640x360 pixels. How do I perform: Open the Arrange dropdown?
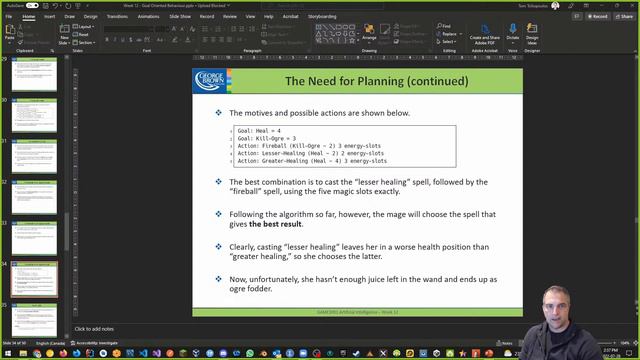(x=369, y=33)
